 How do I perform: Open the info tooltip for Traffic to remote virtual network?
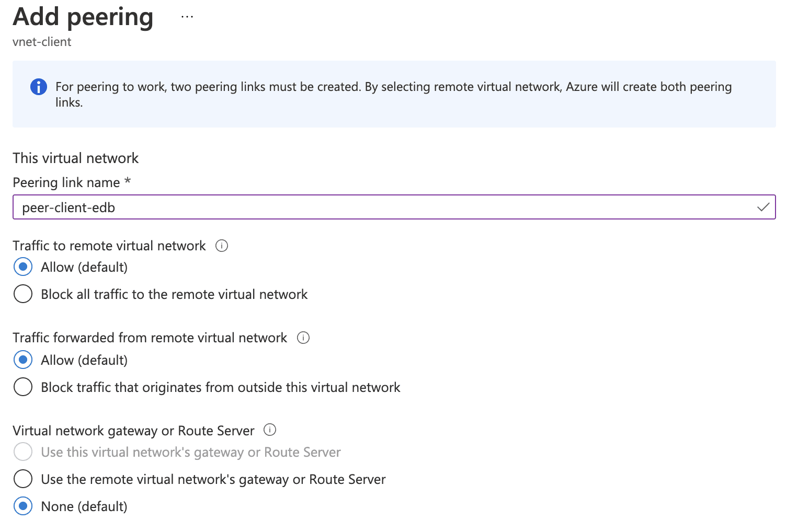coord(222,246)
